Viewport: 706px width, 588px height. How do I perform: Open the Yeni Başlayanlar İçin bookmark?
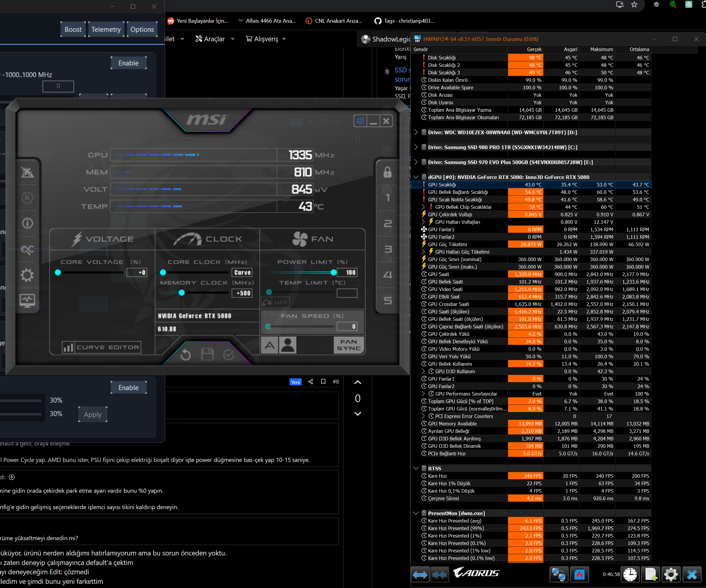point(198,21)
